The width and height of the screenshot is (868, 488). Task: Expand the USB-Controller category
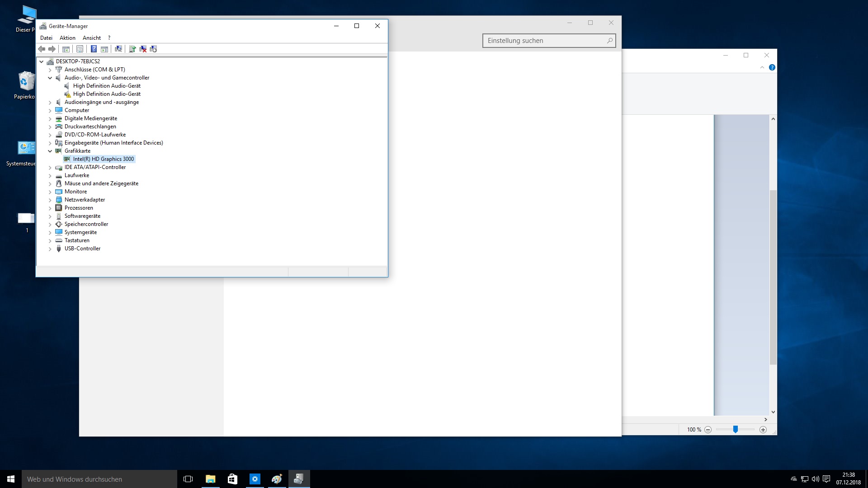tap(50, 249)
